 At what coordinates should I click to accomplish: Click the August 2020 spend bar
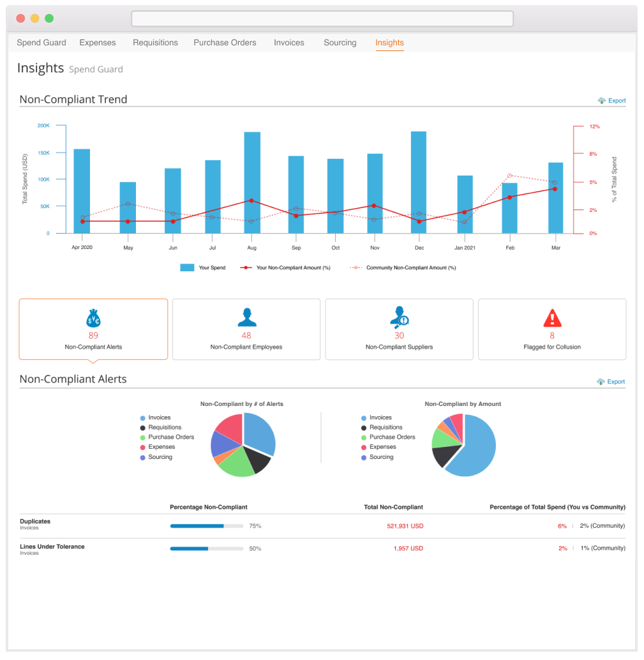[252, 182]
